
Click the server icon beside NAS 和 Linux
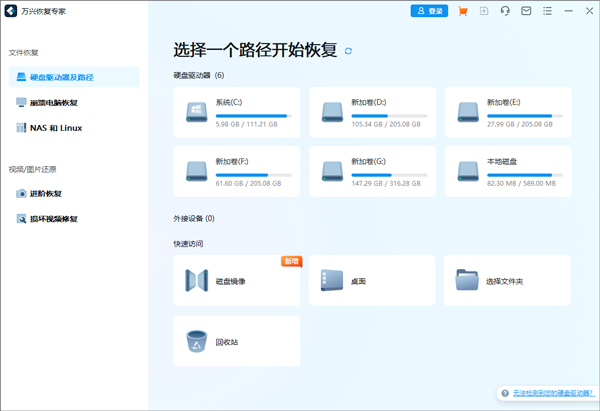click(21, 127)
